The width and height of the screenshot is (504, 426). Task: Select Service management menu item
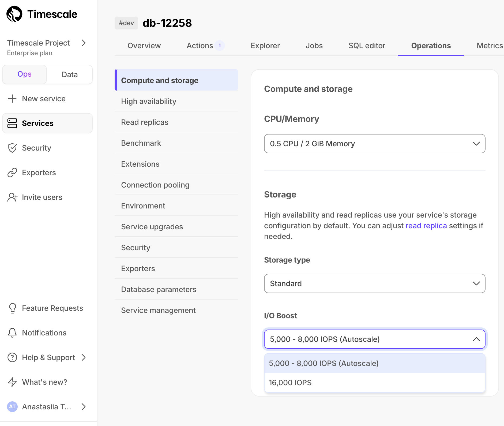(x=176, y=310)
